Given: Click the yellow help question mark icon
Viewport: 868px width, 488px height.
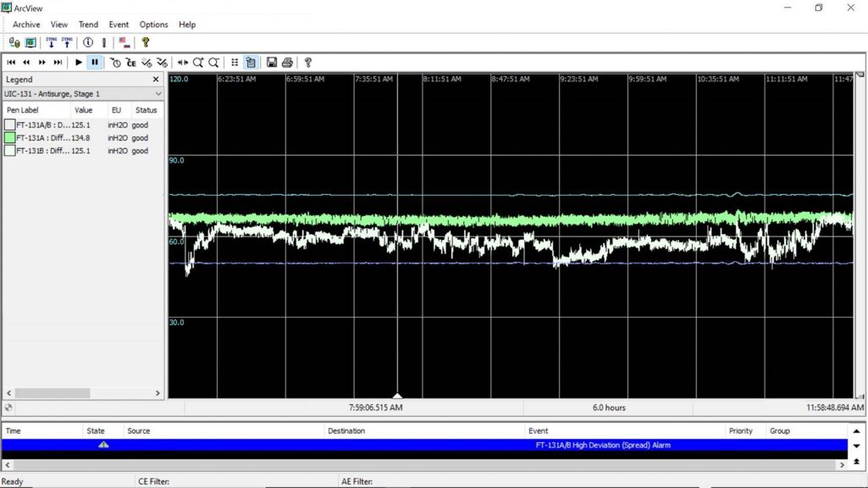Looking at the screenshot, I should coord(146,42).
